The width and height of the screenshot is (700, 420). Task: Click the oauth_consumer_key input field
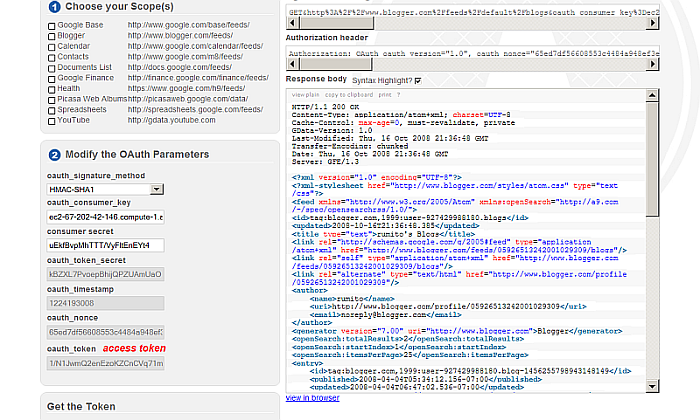[105, 217]
